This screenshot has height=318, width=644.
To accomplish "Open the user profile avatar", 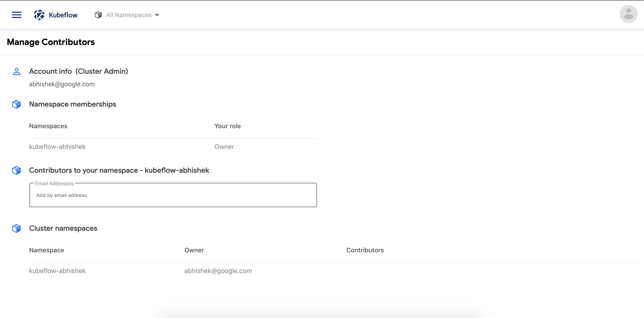I will pyautogui.click(x=628, y=14).
